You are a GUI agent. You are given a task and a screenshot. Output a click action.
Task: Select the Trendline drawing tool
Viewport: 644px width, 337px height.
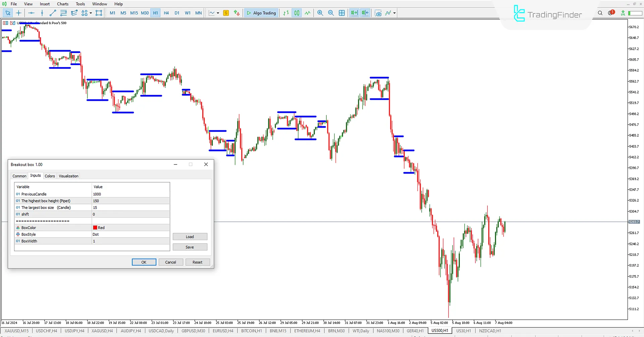click(52, 13)
